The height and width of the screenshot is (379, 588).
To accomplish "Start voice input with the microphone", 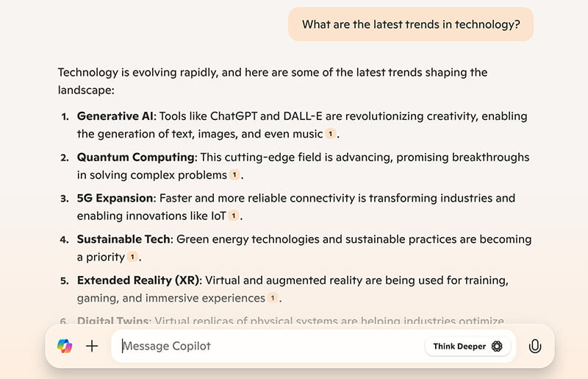I will point(535,346).
